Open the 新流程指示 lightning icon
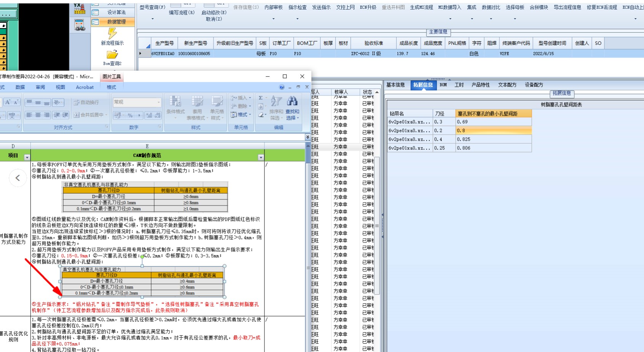Viewport: 644px width, 352px height. [112, 33]
